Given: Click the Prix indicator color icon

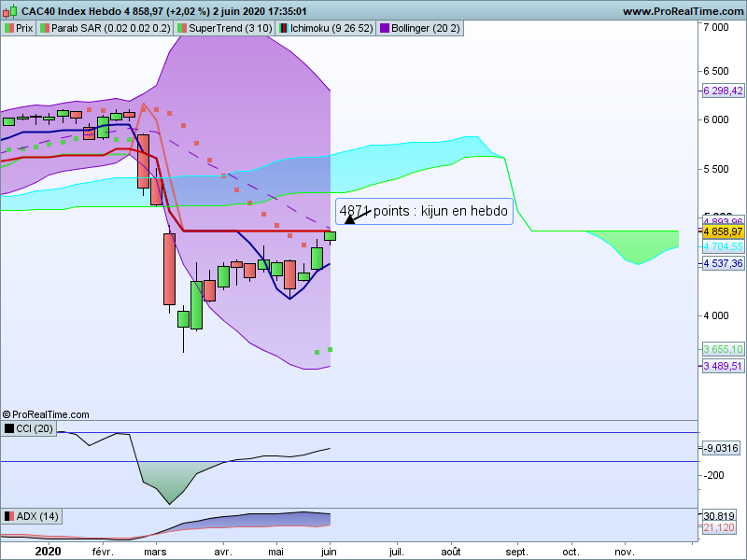Looking at the screenshot, I should coord(8,29).
